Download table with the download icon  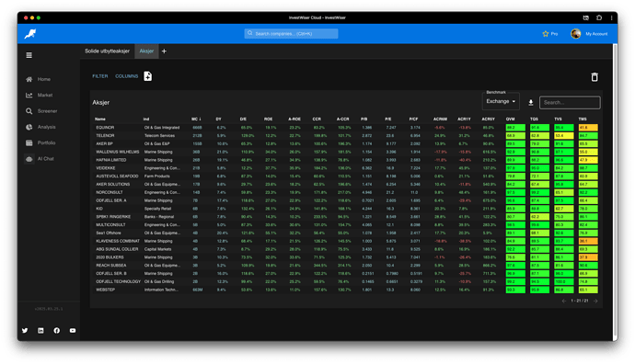pos(530,103)
